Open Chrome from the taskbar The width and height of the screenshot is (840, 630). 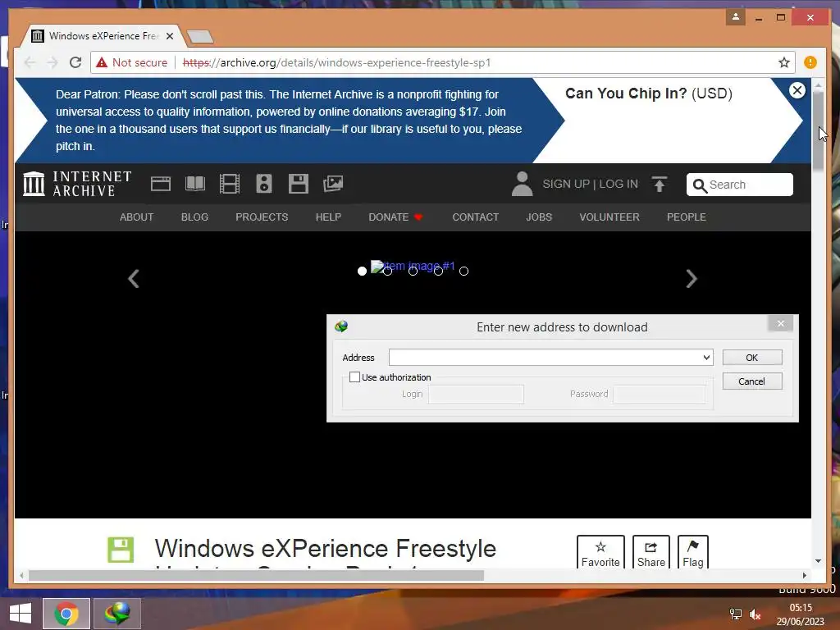click(x=66, y=614)
